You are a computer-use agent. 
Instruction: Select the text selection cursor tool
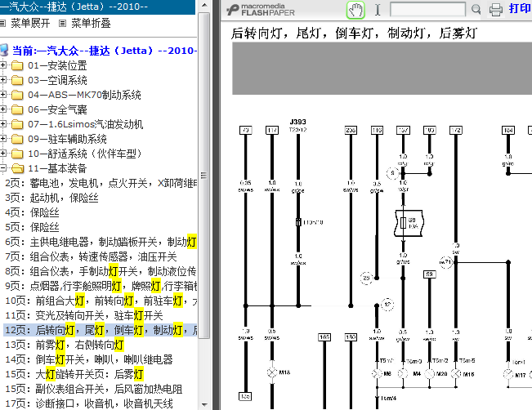[x=378, y=10]
